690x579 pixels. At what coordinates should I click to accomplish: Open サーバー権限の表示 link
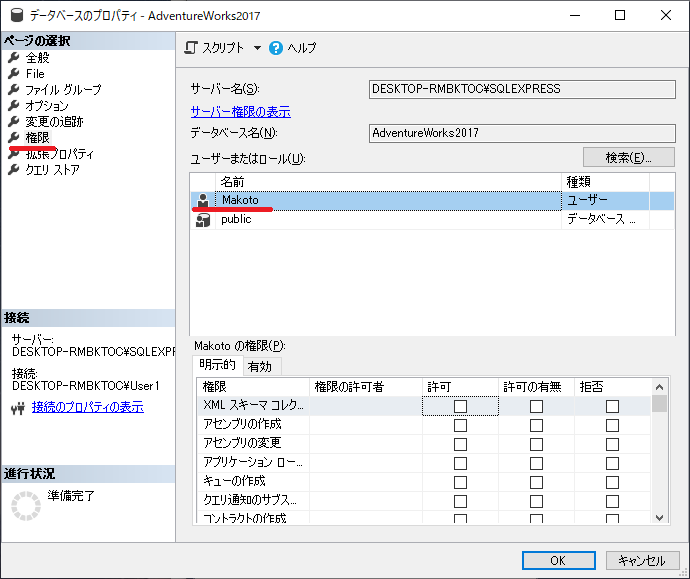[241, 112]
